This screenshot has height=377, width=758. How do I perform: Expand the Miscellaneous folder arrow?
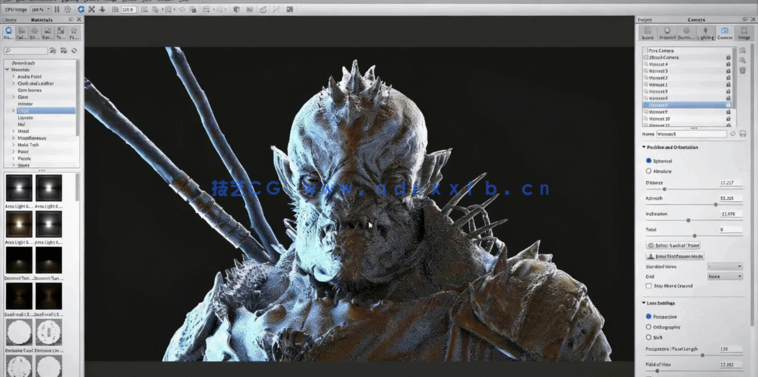pyautogui.click(x=14, y=138)
